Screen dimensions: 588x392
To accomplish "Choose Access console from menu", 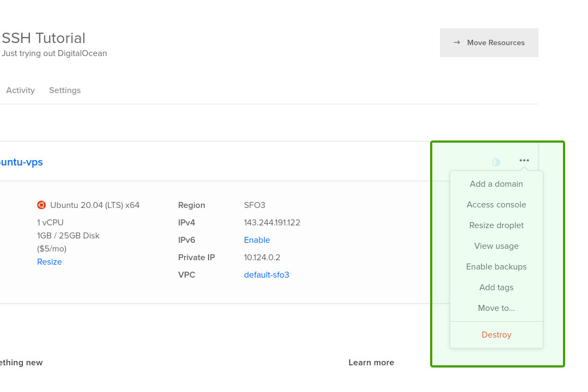I will coord(496,205).
